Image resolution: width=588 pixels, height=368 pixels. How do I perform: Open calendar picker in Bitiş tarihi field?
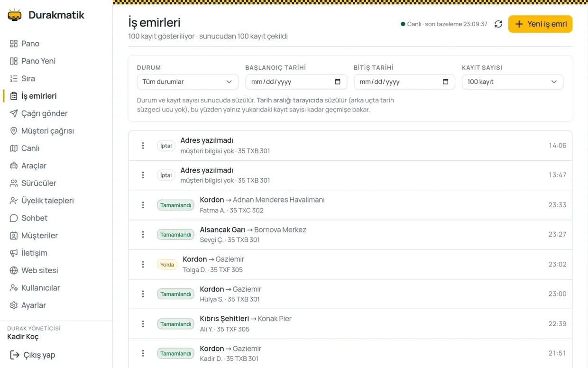(446, 82)
